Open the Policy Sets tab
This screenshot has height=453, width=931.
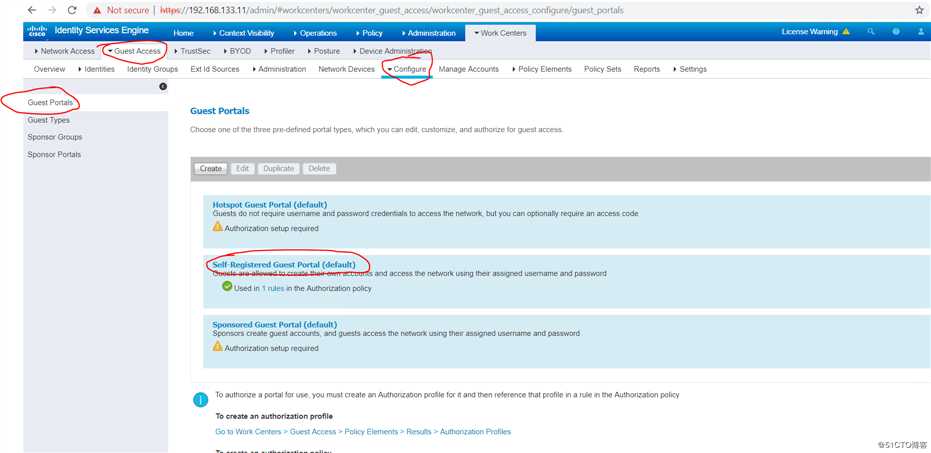603,69
